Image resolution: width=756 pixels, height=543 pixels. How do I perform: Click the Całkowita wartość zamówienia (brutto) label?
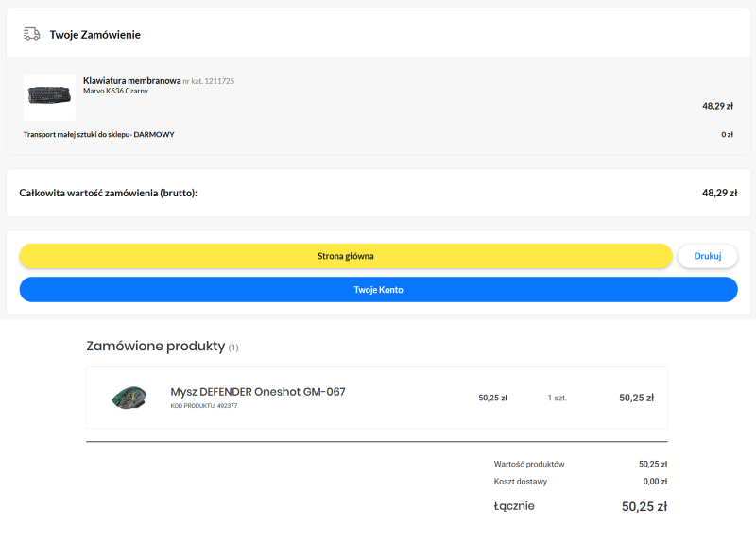[108, 193]
